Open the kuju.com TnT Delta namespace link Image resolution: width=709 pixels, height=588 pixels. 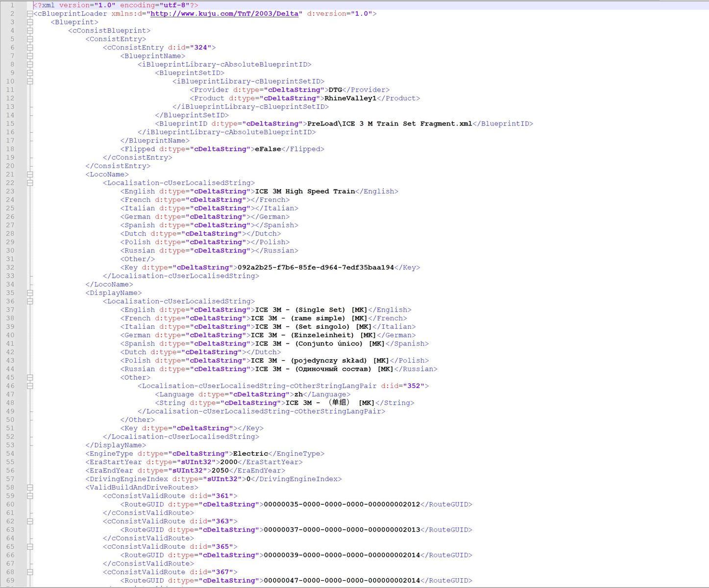click(224, 14)
